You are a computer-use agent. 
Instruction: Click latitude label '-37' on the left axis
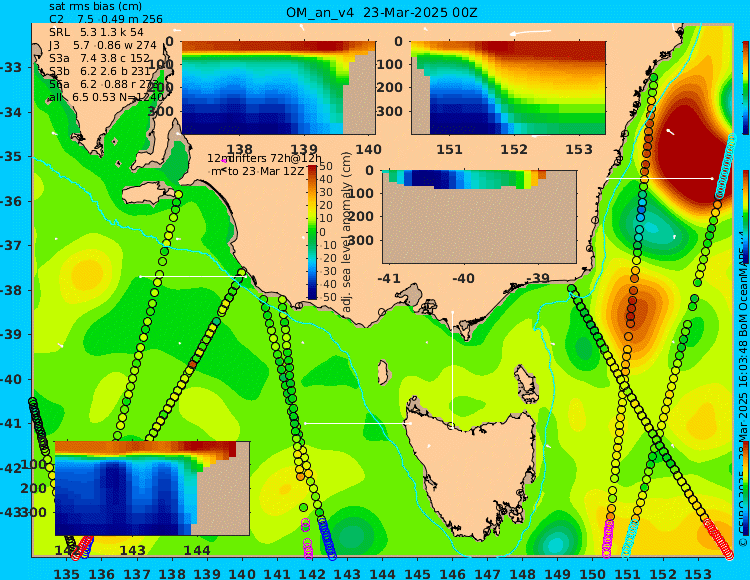(x=11, y=245)
